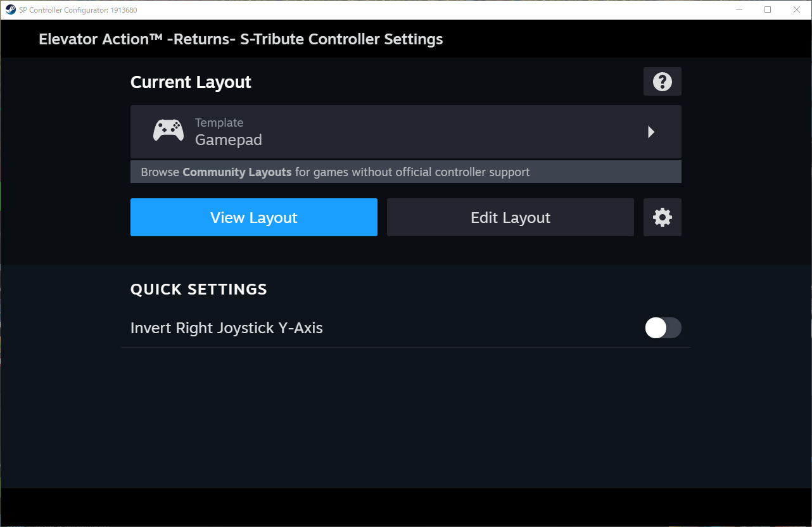
Task: Click the Steam logo in title bar
Action: [11, 10]
